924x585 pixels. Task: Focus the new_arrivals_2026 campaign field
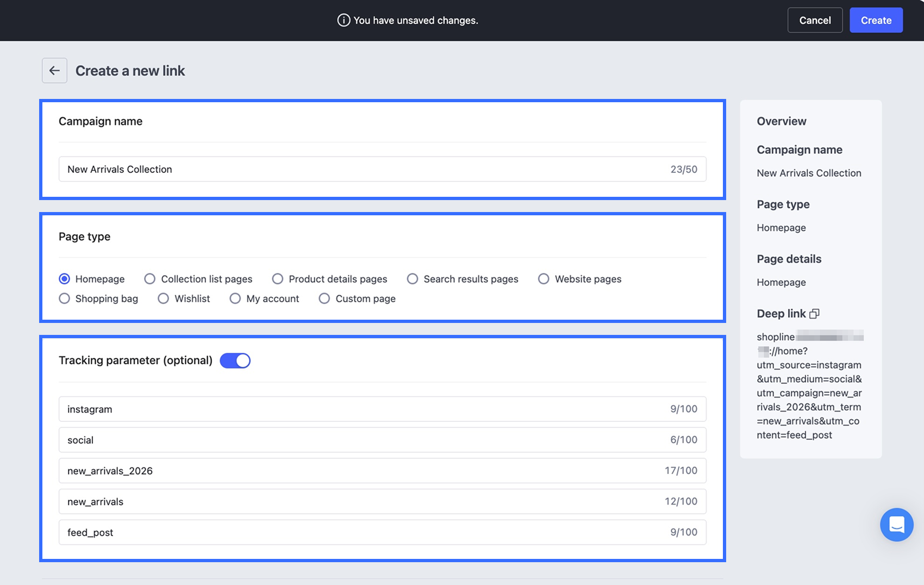click(x=382, y=471)
